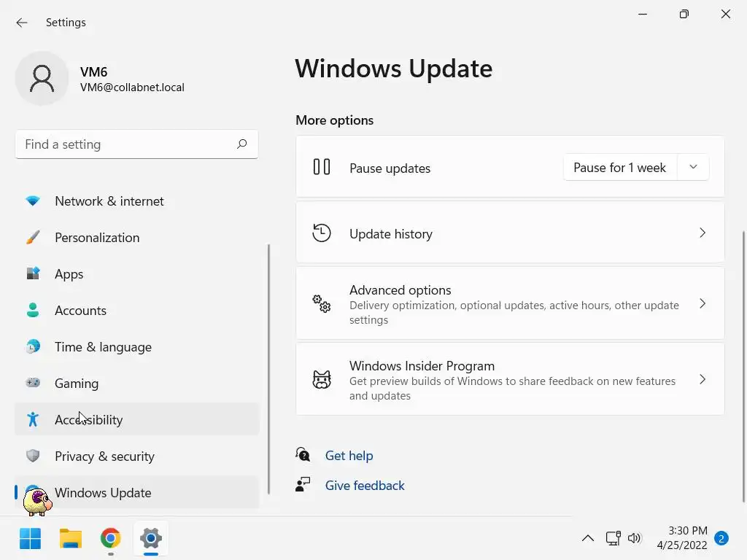Click the Get help headset icon
747x560 pixels.
[x=303, y=455]
